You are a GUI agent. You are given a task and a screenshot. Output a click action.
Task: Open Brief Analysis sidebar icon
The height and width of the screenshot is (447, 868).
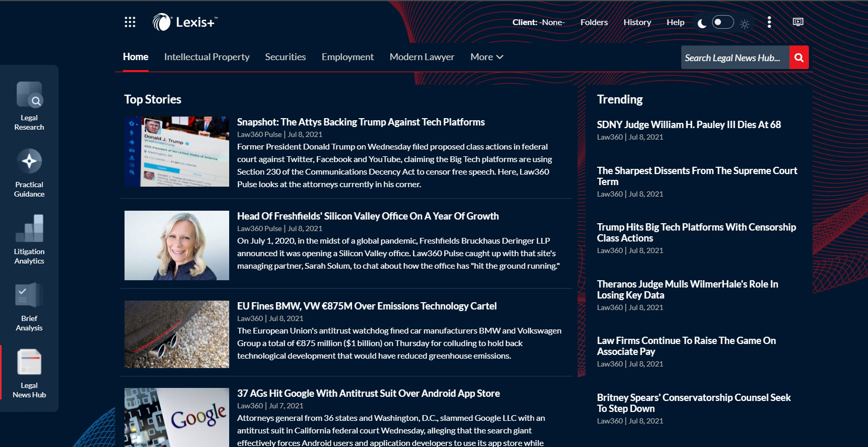coord(29,307)
